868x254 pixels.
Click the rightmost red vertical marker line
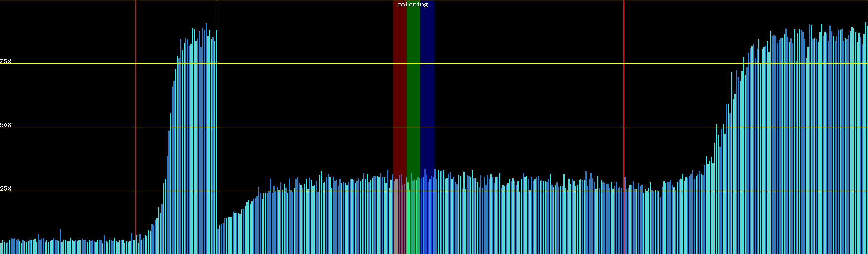pyautogui.click(x=624, y=106)
